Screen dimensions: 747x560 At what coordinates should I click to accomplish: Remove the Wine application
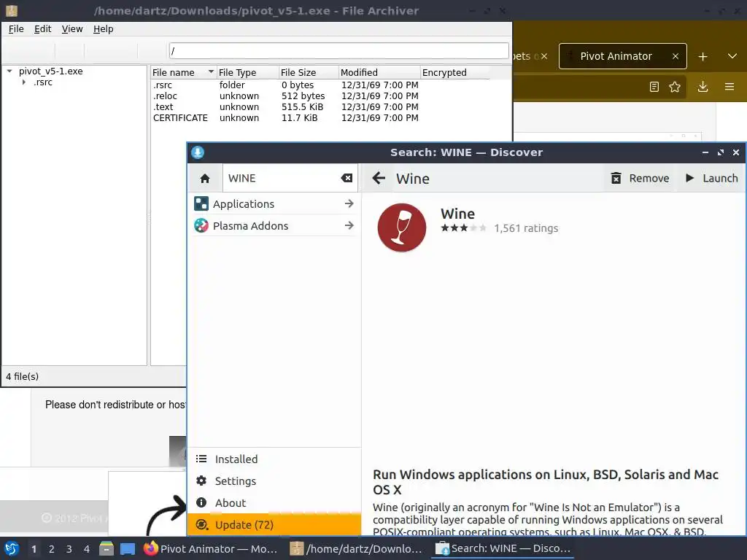click(640, 178)
